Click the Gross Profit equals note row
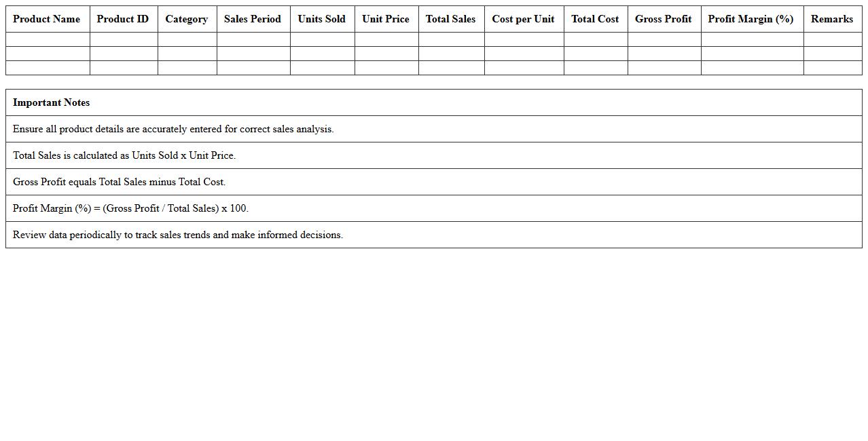The height and width of the screenshot is (441, 868). (120, 182)
